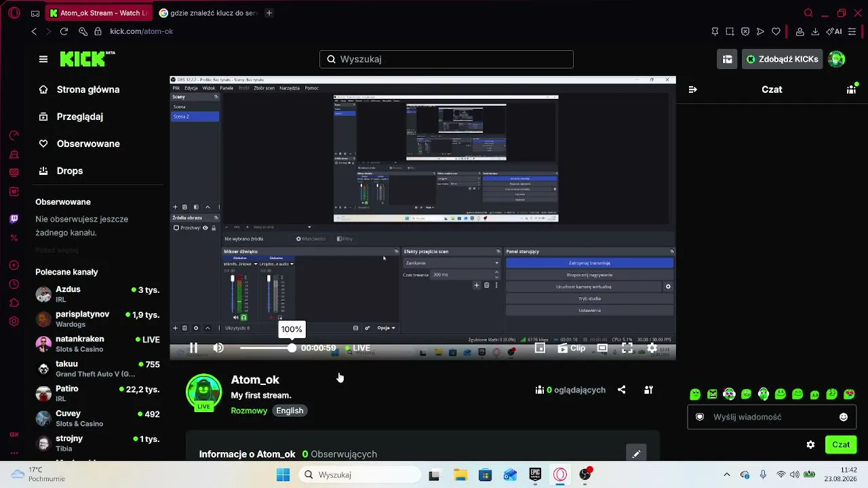This screenshot has height=488, width=868.
Task: Click the Atom_ok channel avatar
Action: click(x=203, y=392)
